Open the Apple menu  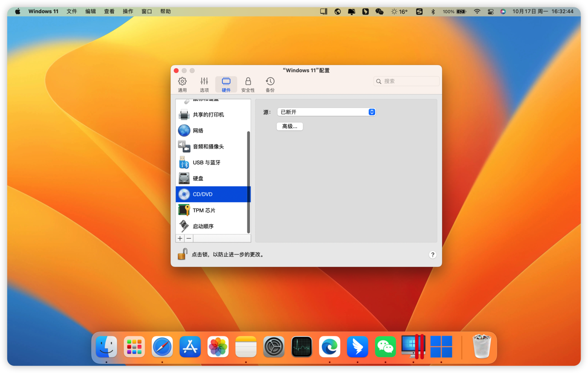click(x=18, y=11)
